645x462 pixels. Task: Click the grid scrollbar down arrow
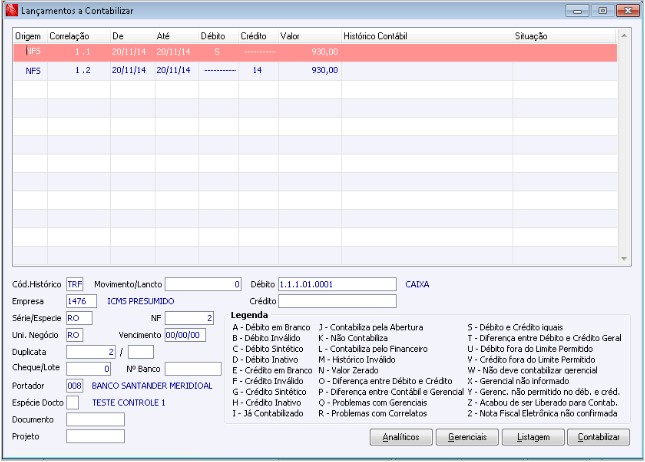pyautogui.click(x=624, y=258)
